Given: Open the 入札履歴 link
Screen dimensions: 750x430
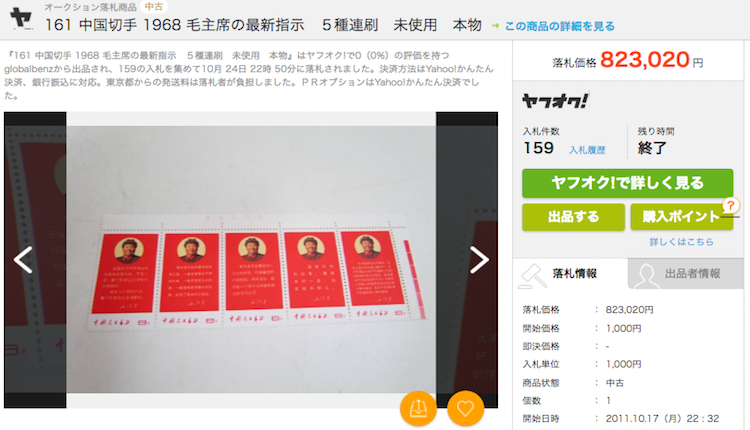Looking at the screenshot, I should (587, 150).
